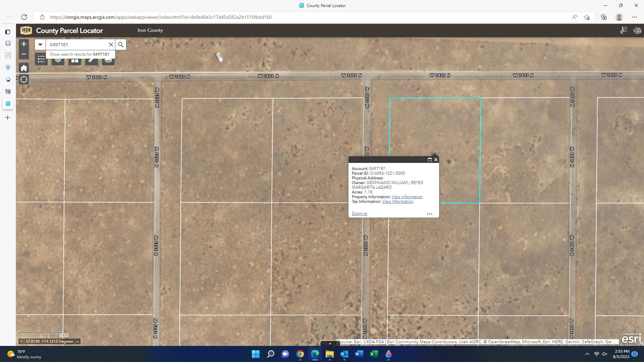This screenshot has height=362, width=644.
Task: Open the search source dropdown
Action: coord(40,44)
